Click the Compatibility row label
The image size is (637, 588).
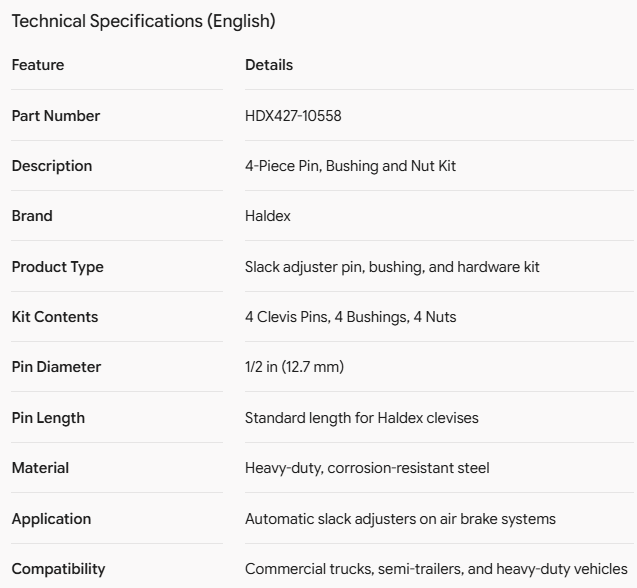click(x=58, y=569)
